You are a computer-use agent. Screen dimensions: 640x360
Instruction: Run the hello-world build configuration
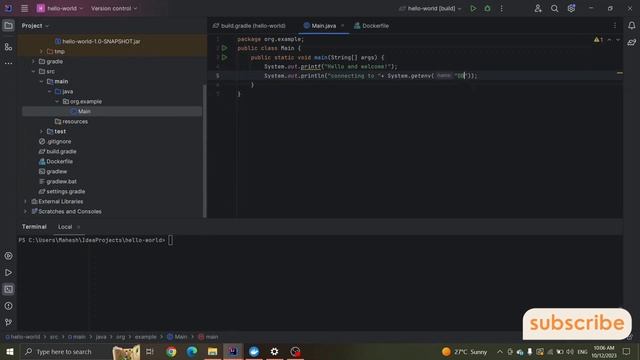coord(473,8)
